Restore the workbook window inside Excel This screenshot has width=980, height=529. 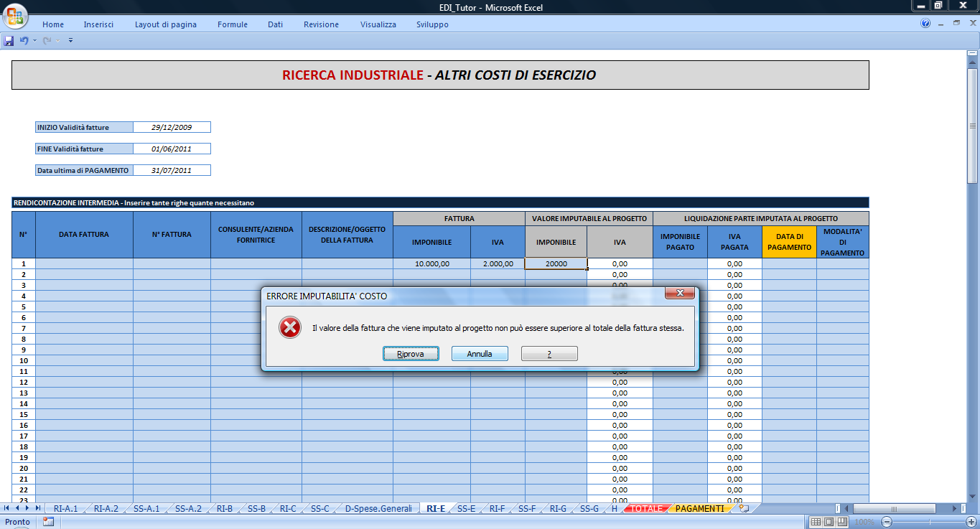(x=956, y=24)
